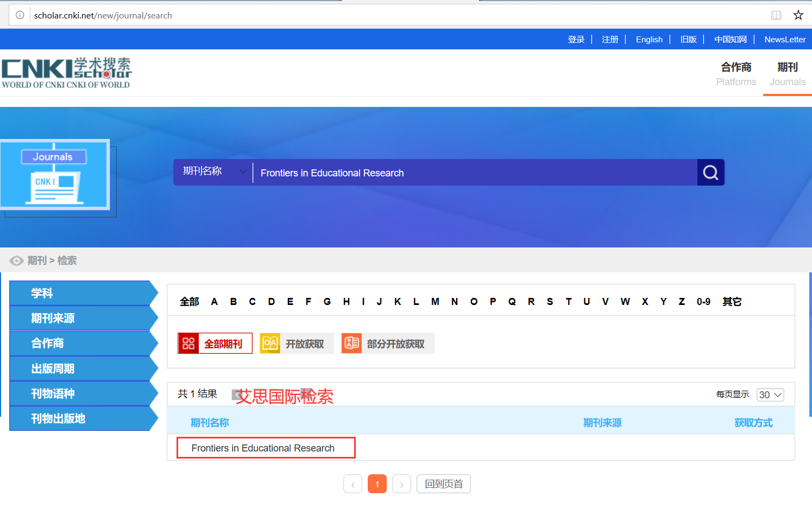Switch to the 合作商 Platforms tab
The width and height of the screenshot is (812, 509).
[x=736, y=74]
